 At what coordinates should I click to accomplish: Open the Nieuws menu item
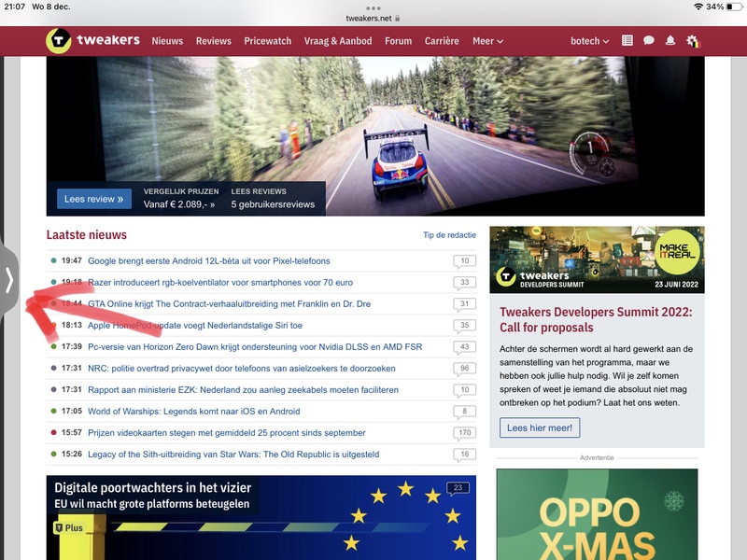pyautogui.click(x=167, y=41)
